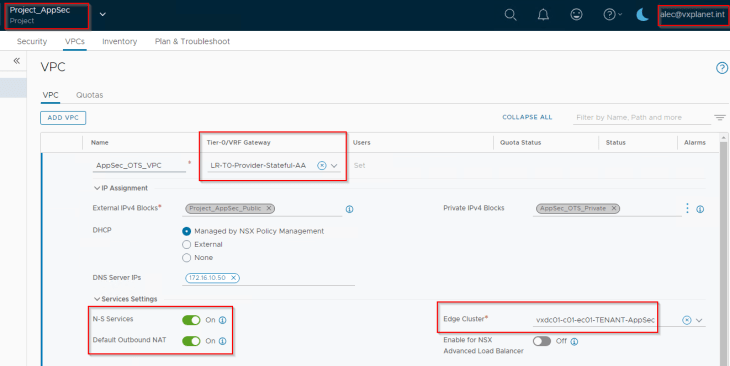Switch to the Quotas sub-tab
The image size is (730, 366).
[89, 95]
